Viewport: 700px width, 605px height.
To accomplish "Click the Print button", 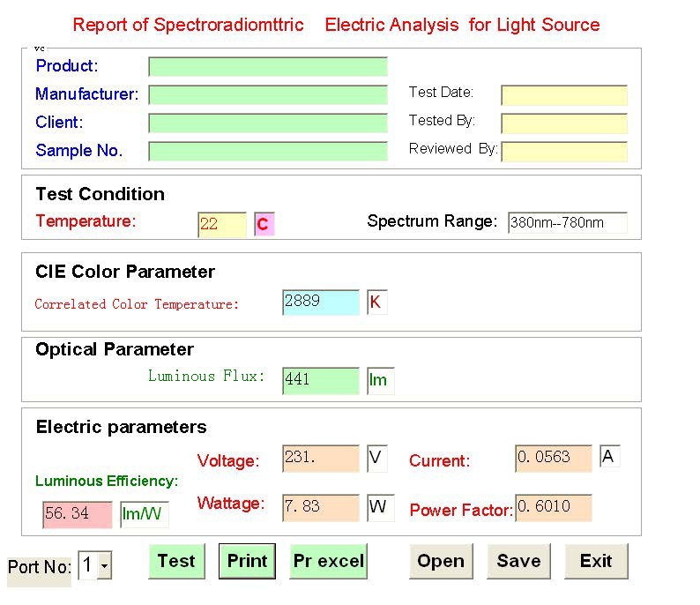I will (x=247, y=561).
